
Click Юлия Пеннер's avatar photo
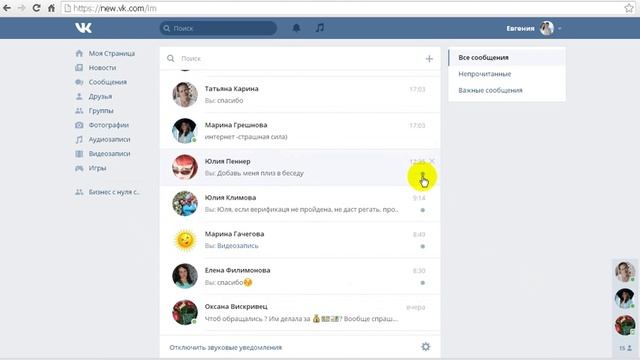click(x=185, y=167)
